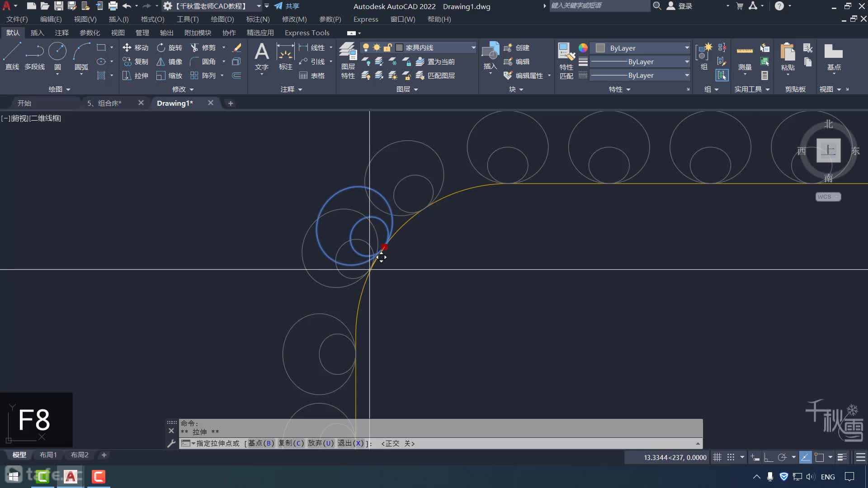
Task: Toggle polar tracking in status bar
Action: 782,457
